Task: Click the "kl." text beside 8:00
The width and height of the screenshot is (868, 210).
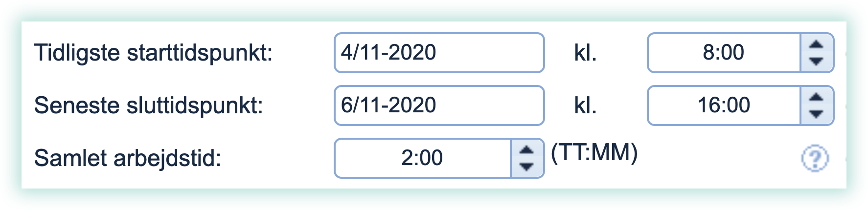Action: coord(585,53)
